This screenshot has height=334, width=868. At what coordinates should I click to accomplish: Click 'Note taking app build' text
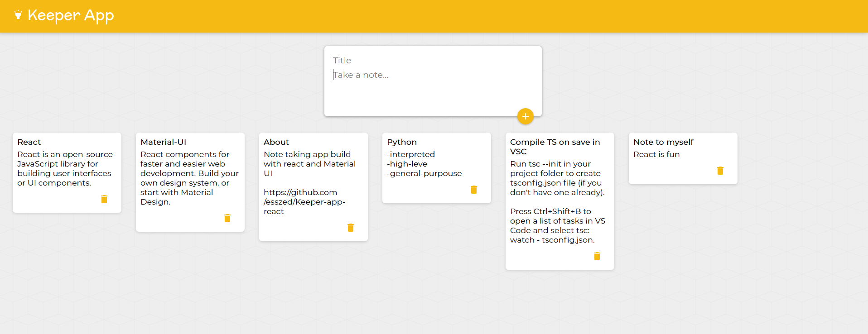click(x=310, y=164)
